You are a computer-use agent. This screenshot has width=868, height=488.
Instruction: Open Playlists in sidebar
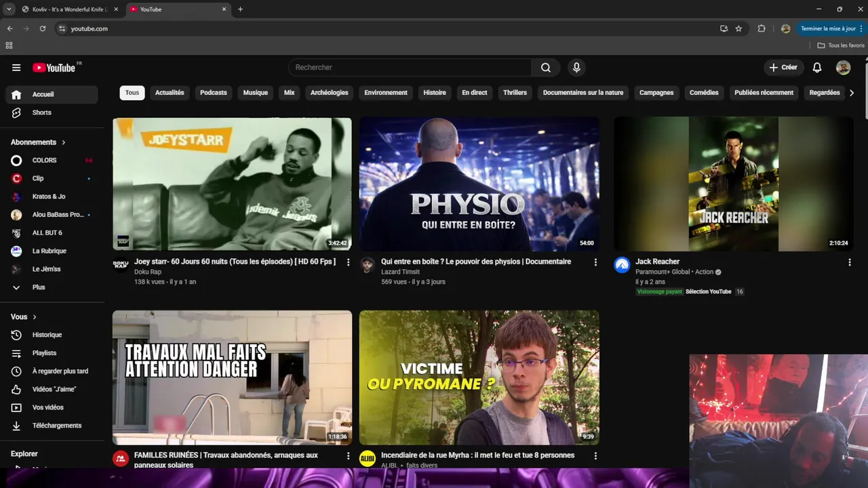pos(52,353)
